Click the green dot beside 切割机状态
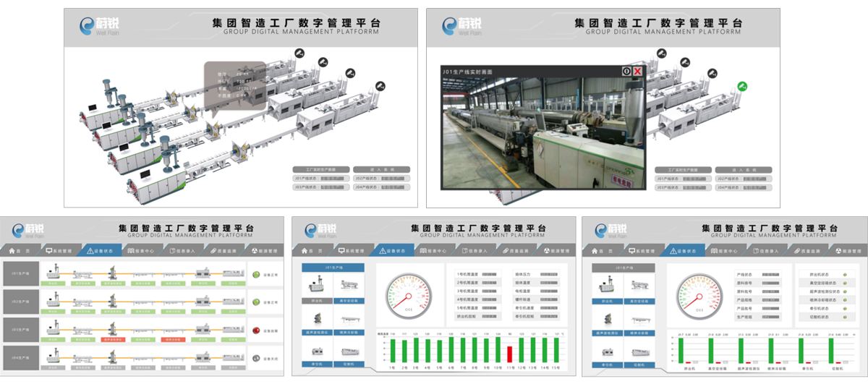868x384 pixels. point(846,317)
